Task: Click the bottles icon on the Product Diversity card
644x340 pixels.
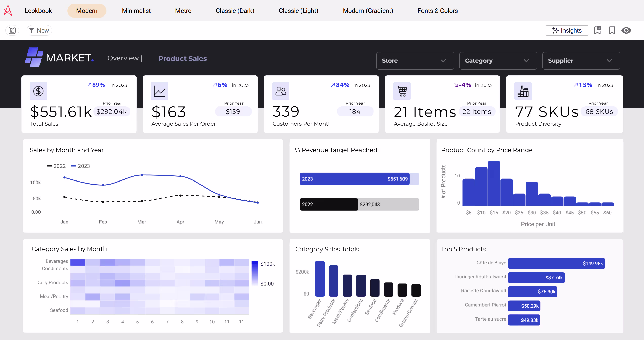Action: point(523,91)
